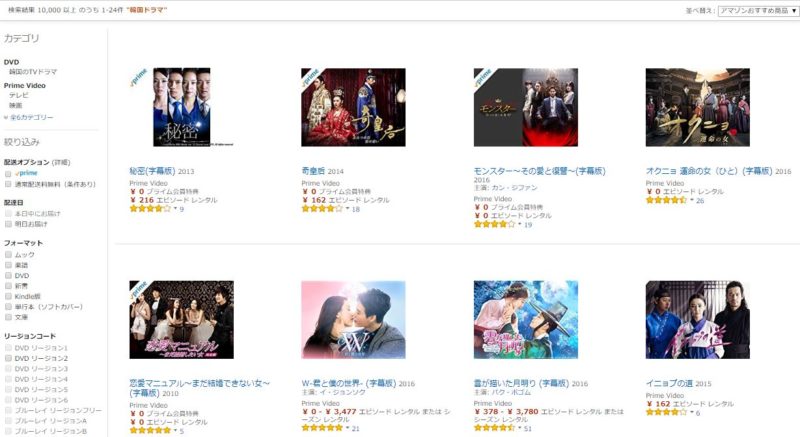Open the 奇皇后 title link
The height and width of the screenshot is (437, 800).
click(x=314, y=171)
